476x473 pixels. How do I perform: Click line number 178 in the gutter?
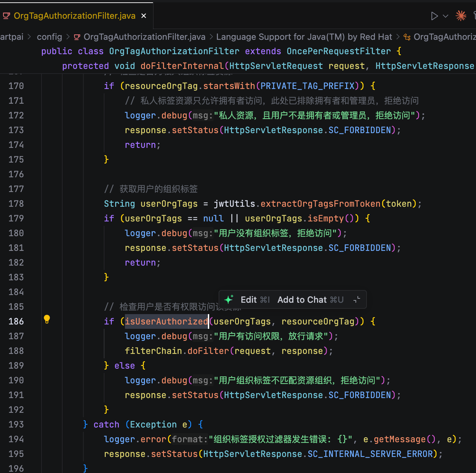point(16,204)
